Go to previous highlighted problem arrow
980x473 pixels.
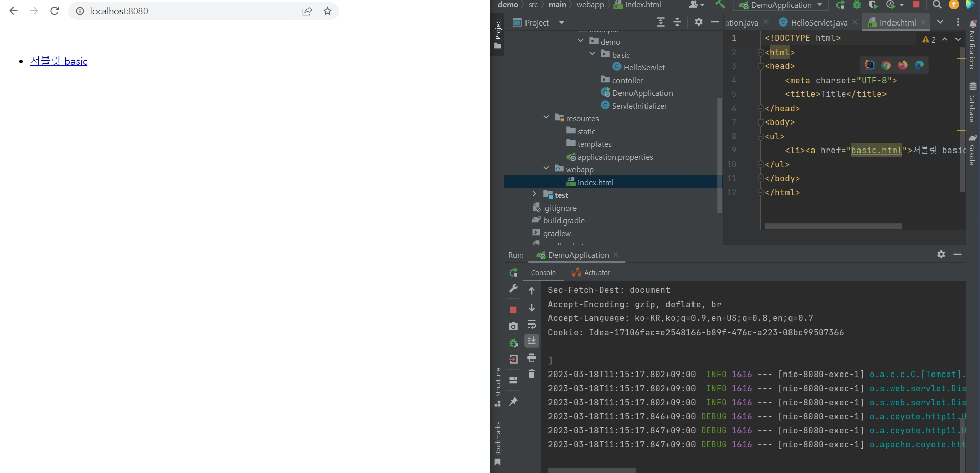pyautogui.click(x=945, y=39)
